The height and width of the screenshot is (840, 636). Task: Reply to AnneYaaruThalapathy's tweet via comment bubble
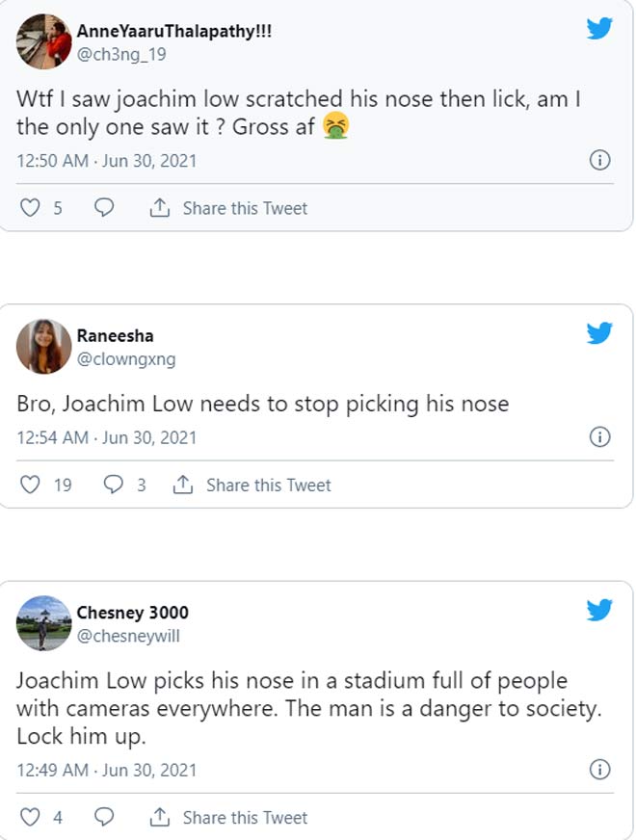coord(105,208)
